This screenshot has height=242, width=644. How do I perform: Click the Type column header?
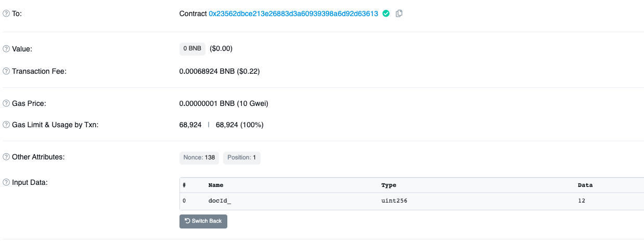coord(389,185)
